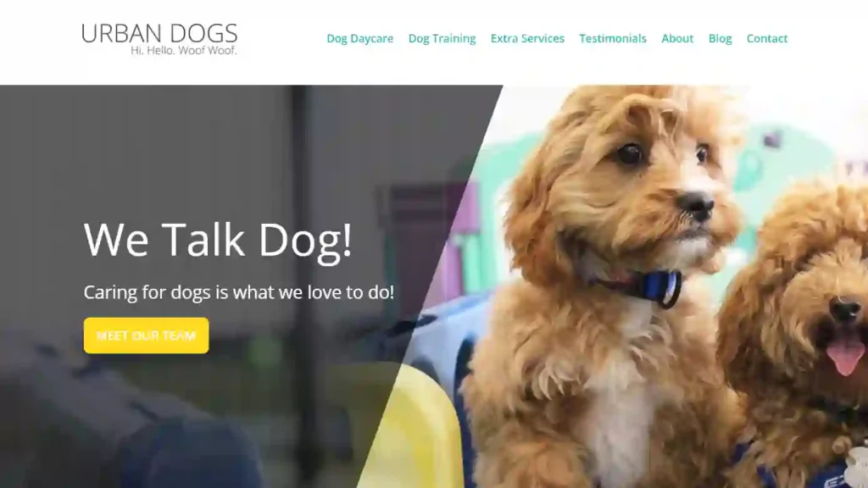Click the right dog's pink tongue
Viewport: 868px width, 488px height.
(845, 356)
